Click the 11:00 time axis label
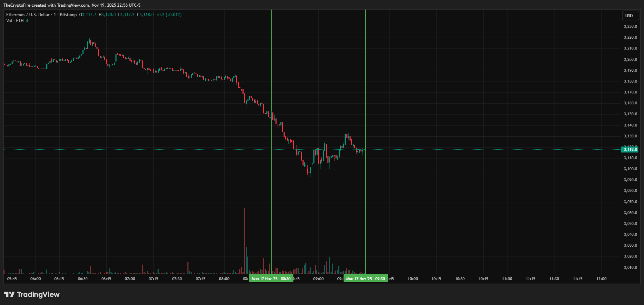 pos(507,279)
